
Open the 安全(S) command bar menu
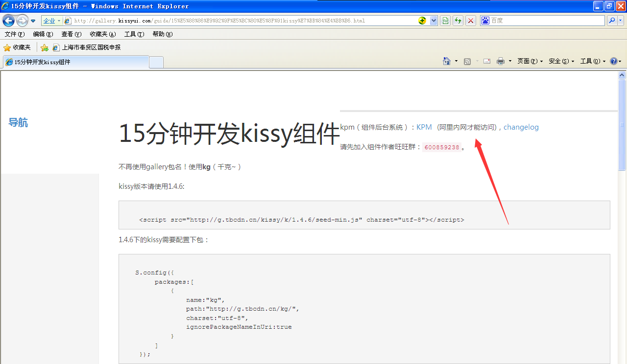pyautogui.click(x=561, y=61)
